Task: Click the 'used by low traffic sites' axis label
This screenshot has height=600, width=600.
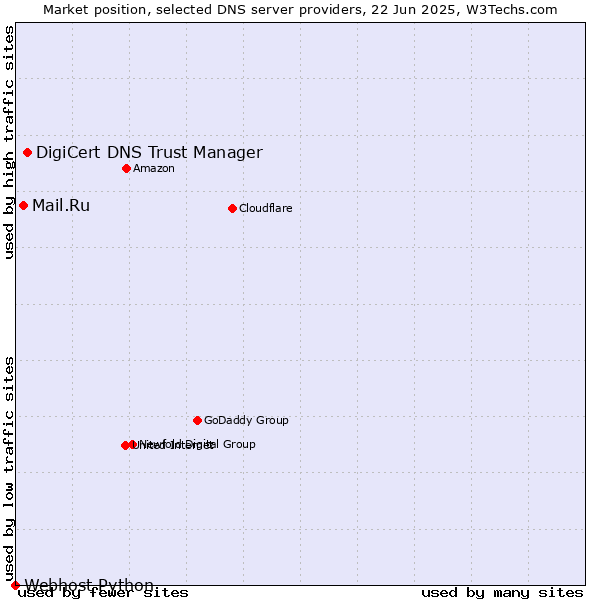Action: point(9,469)
